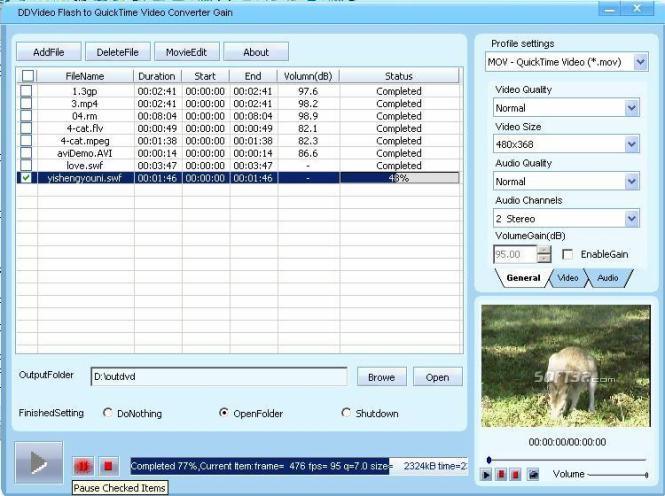Select the aviDemo.AVI file name
This screenshot has width=665, height=496.
click(x=85, y=153)
